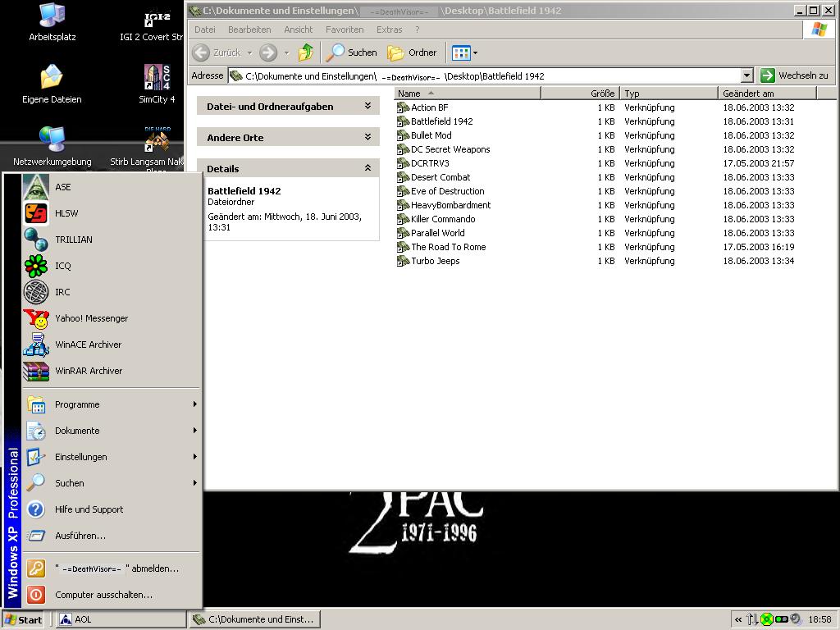Open the IRC globe entry
Image resolution: width=840 pixels, height=630 pixels.
tap(112, 292)
